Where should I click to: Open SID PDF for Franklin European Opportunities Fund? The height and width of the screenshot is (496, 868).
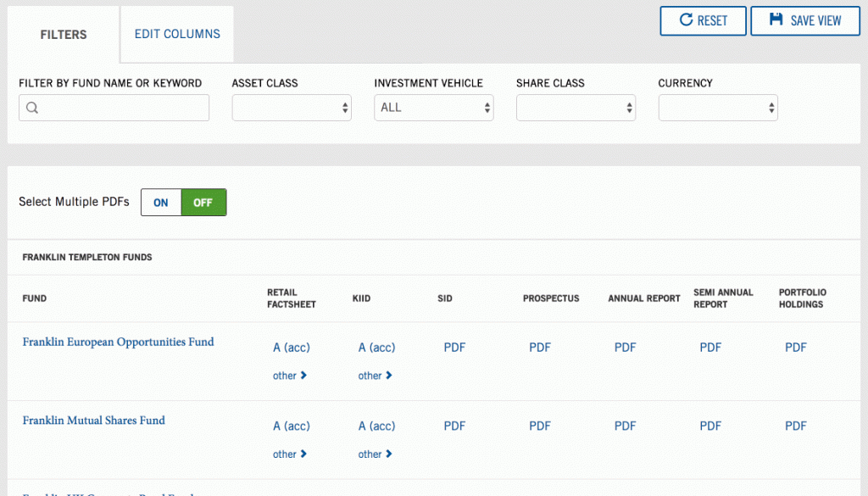click(454, 348)
